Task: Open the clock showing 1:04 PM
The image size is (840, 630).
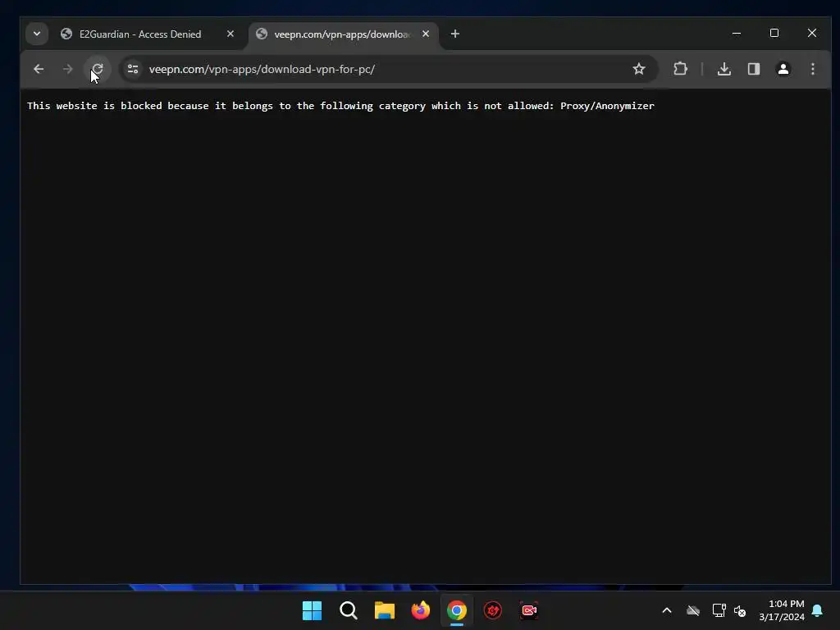Action: [x=782, y=610]
